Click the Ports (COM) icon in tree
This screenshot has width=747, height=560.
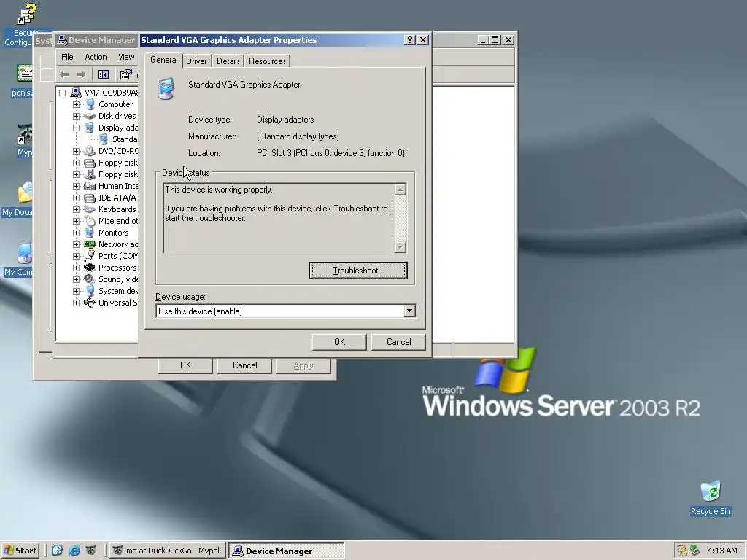90,256
